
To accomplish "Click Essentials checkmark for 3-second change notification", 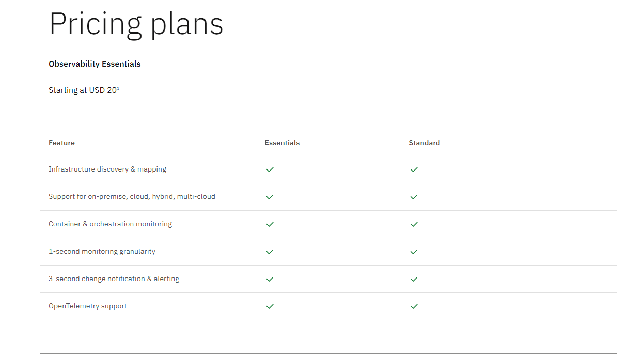I will (270, 279).
